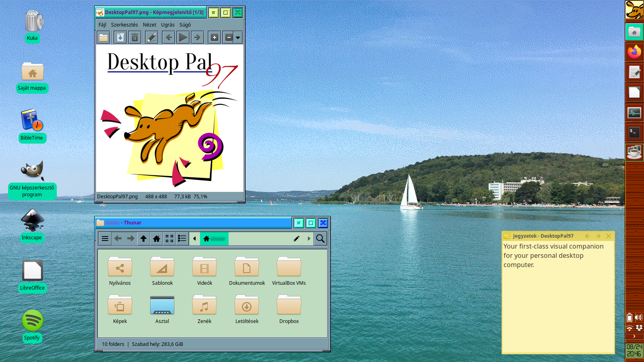
Task: Select the Dokumentumok folder
Action: [247, 271]
